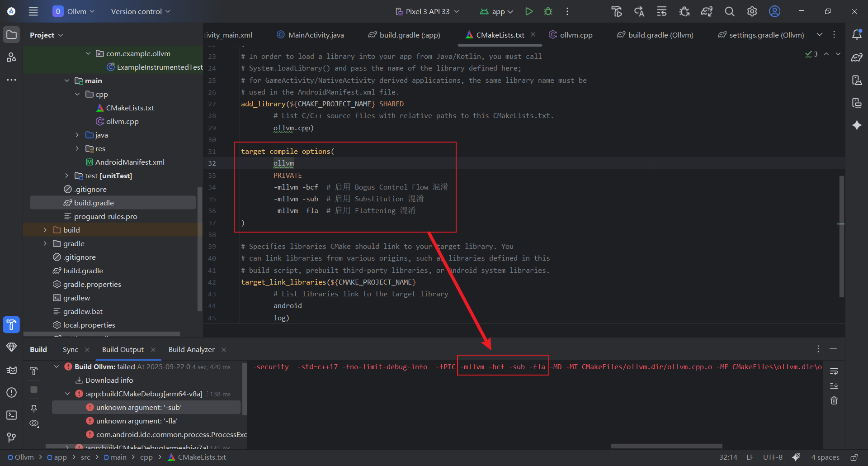This screenshot has height=466, width=868.
Task: Click the Download info link
Action: (x=109, y=380)
